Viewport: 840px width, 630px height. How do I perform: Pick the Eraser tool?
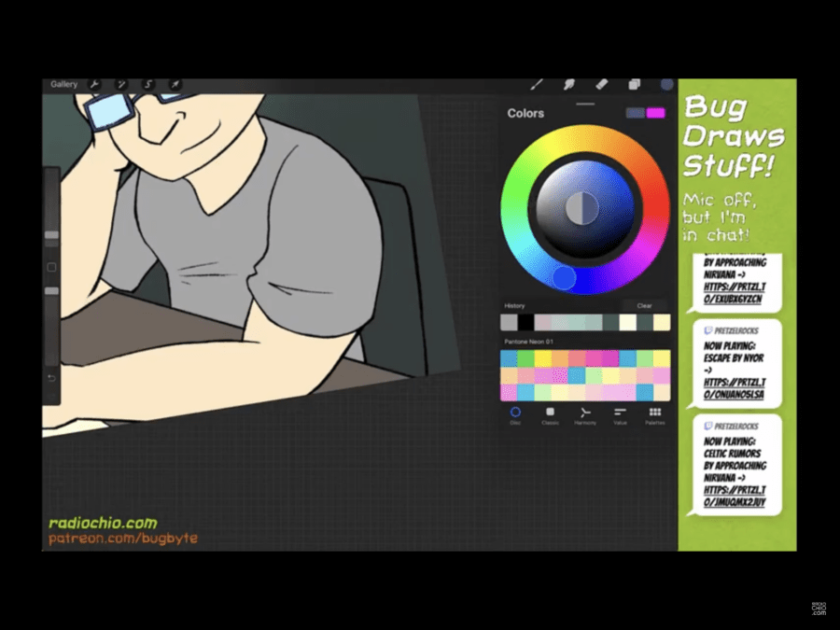point(601,85)
